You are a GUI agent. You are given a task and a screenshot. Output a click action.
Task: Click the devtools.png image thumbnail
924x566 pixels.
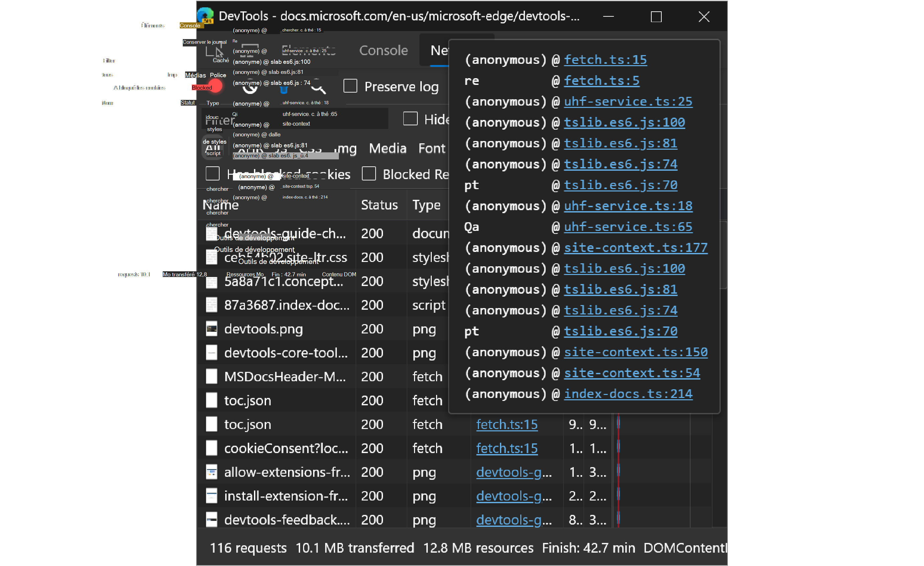pos(212,329)
